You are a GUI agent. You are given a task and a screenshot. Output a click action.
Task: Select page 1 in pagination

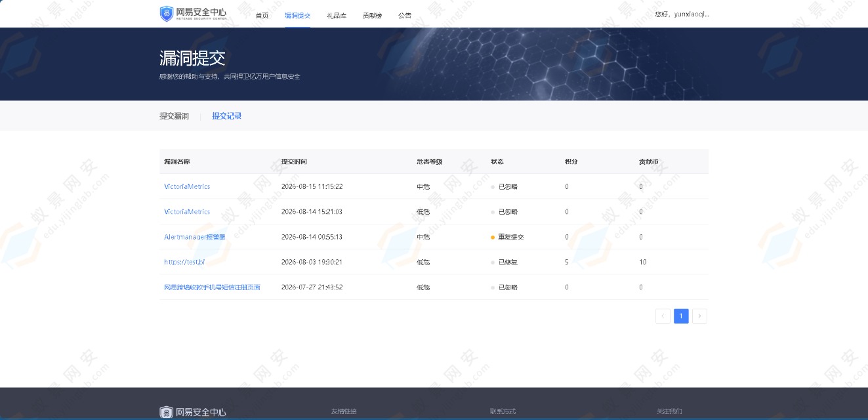[681, 316]
